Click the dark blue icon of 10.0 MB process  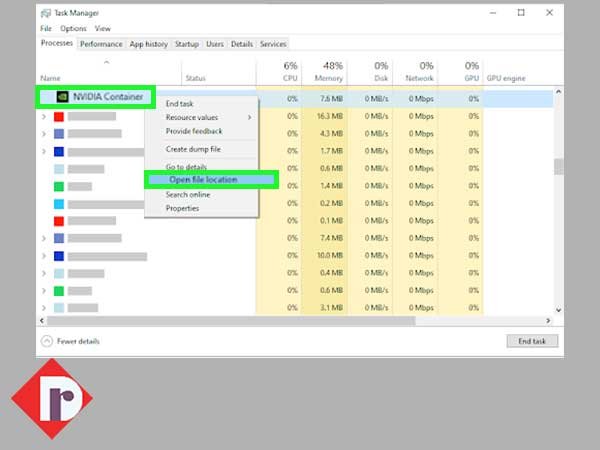[x=59, y=256]
